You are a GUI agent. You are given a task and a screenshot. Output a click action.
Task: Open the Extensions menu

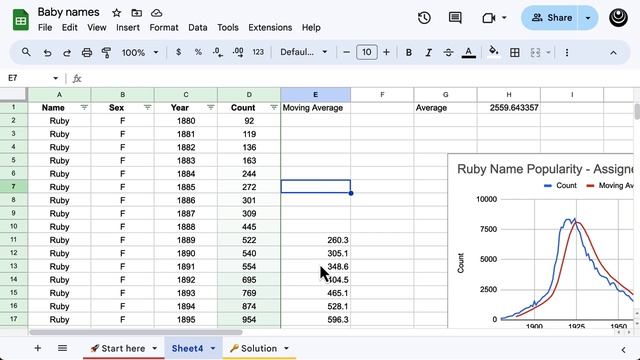[x=270, y=27]
